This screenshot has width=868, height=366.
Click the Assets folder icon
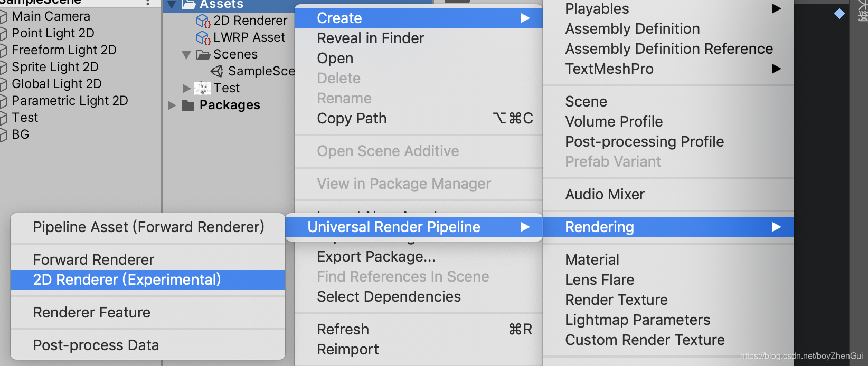click(x=188, y=5)
